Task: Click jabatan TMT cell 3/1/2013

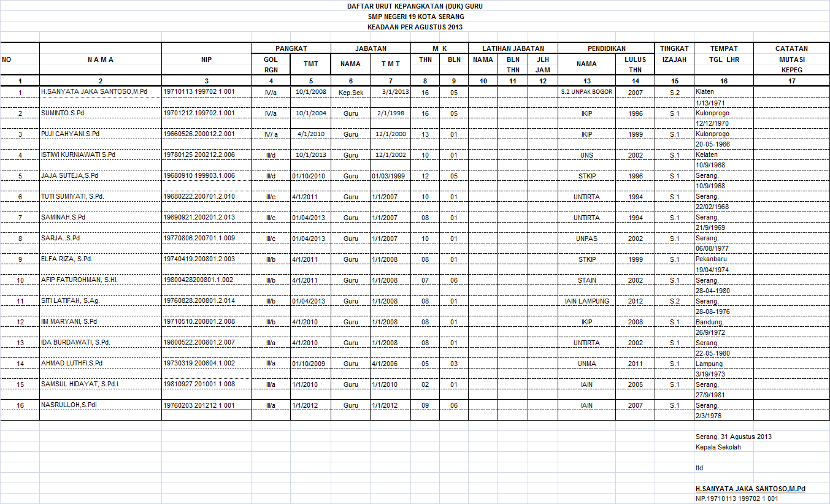Action: (390, 92)
